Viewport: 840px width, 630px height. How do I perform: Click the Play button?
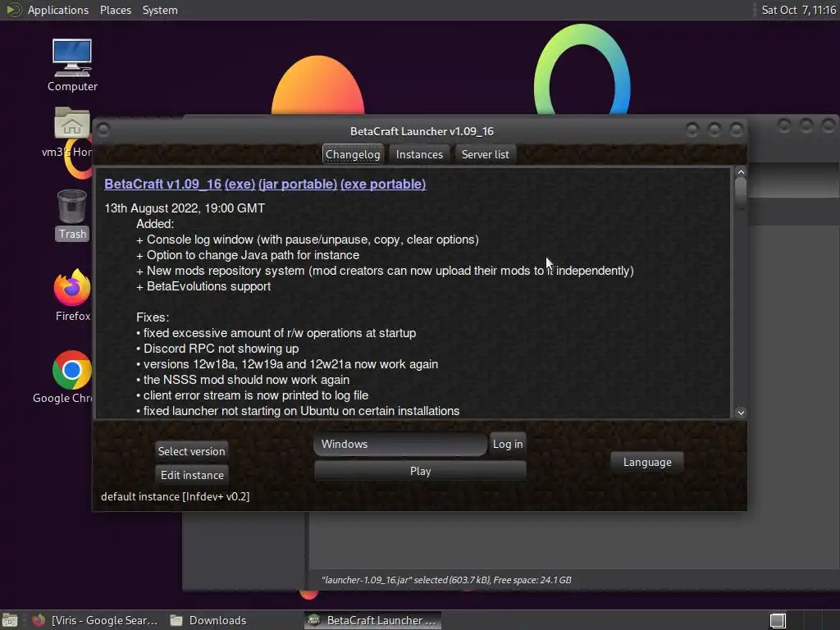coord(420,471)
